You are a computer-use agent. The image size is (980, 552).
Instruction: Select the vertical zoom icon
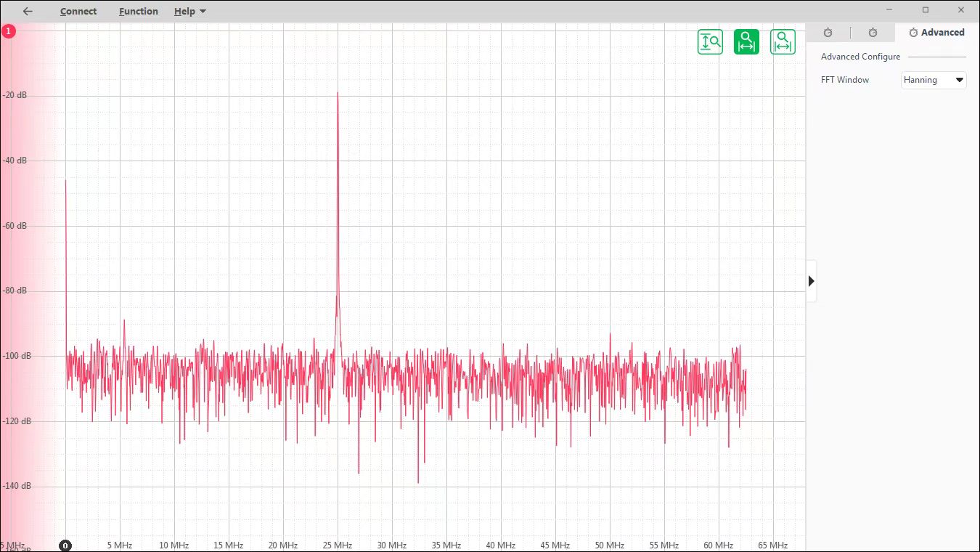[710, 42]
